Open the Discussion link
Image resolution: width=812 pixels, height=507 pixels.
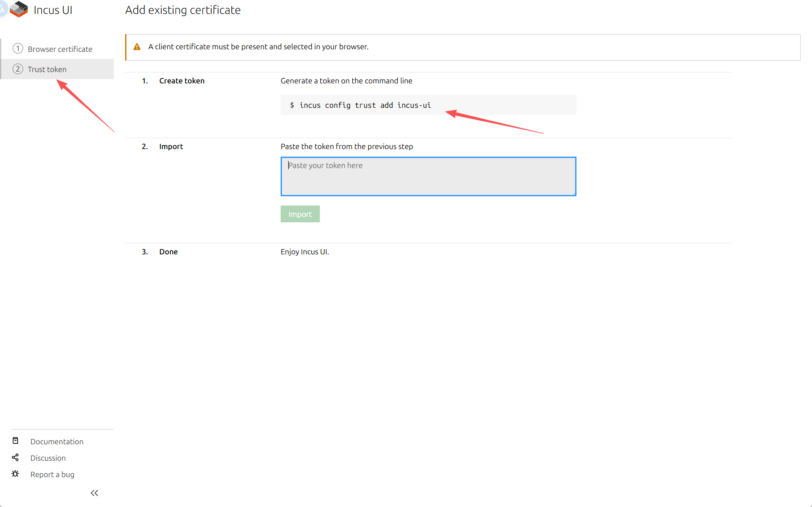tap(48, 458)
